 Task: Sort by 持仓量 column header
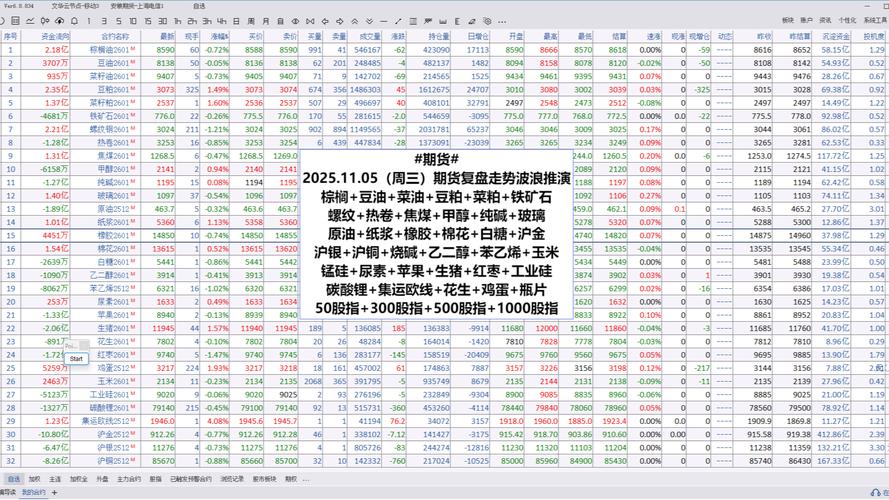coord(439,36)
